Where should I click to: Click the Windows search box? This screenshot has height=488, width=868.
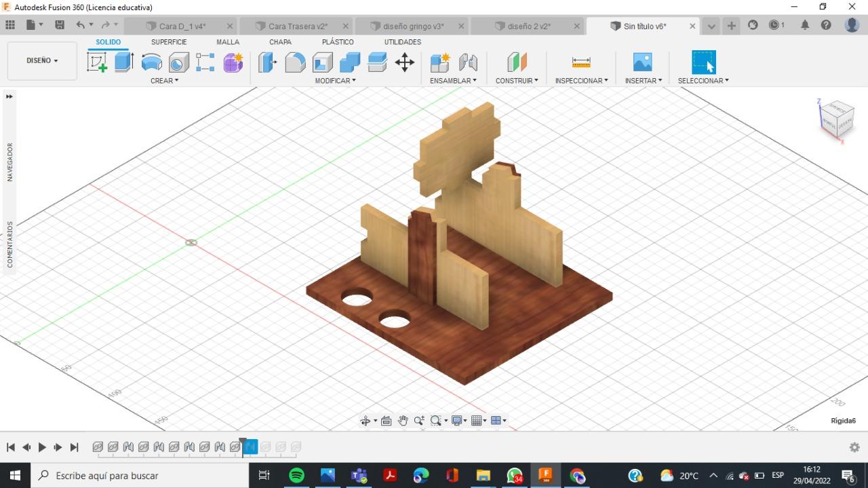[x=141, y=476]
